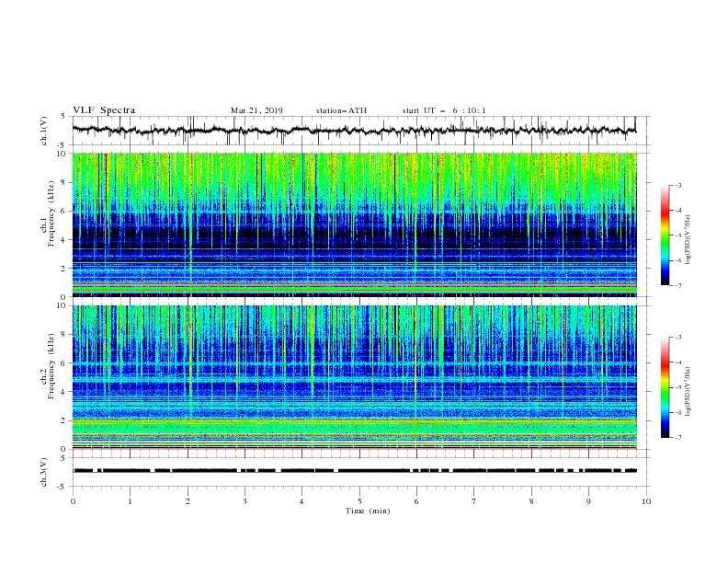This screenshot has height=563, width=728.
Task: Click the upper log(PSD)(V²/Hz) colorbar label
Action: click(688, 240)
